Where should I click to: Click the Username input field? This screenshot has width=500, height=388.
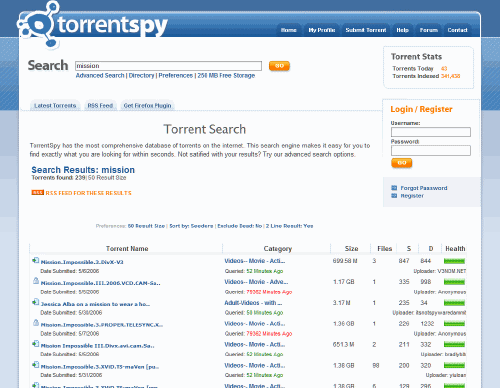tap(431, 132)
